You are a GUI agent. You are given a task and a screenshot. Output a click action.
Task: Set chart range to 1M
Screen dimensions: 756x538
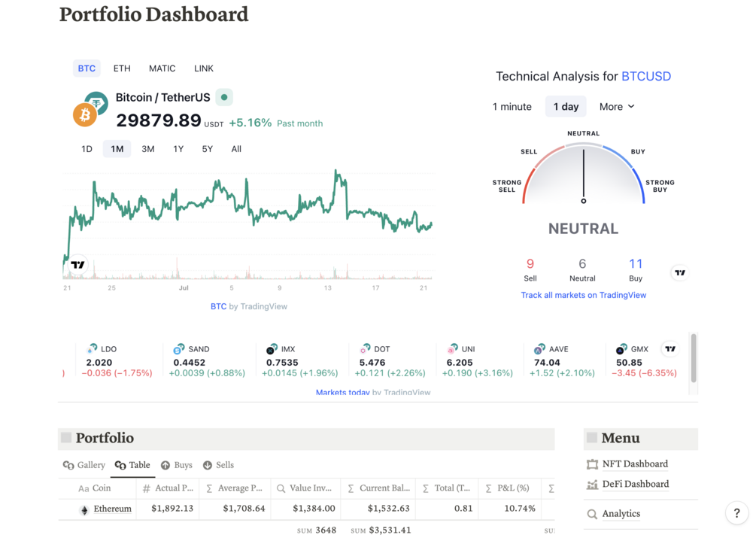click(x=117, y=149)
